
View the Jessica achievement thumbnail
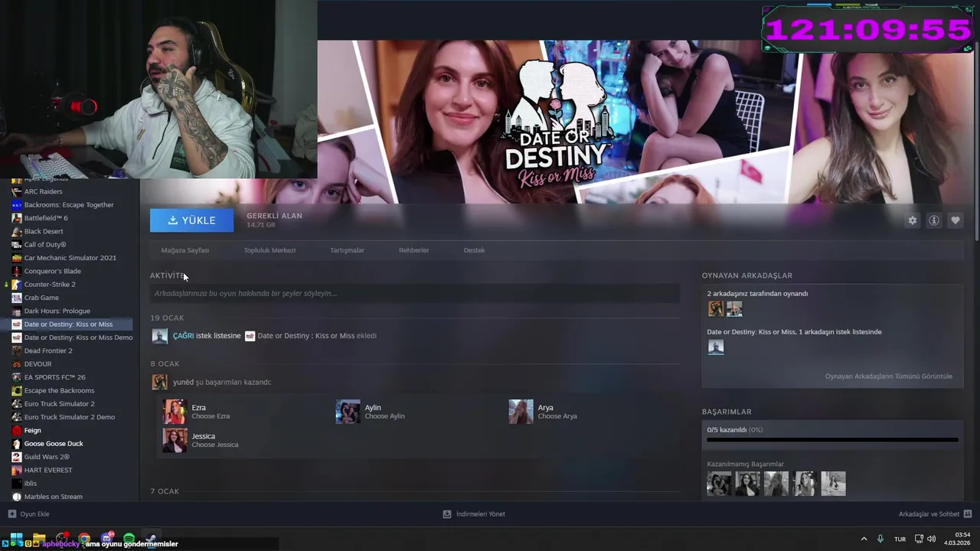point(175,440)
